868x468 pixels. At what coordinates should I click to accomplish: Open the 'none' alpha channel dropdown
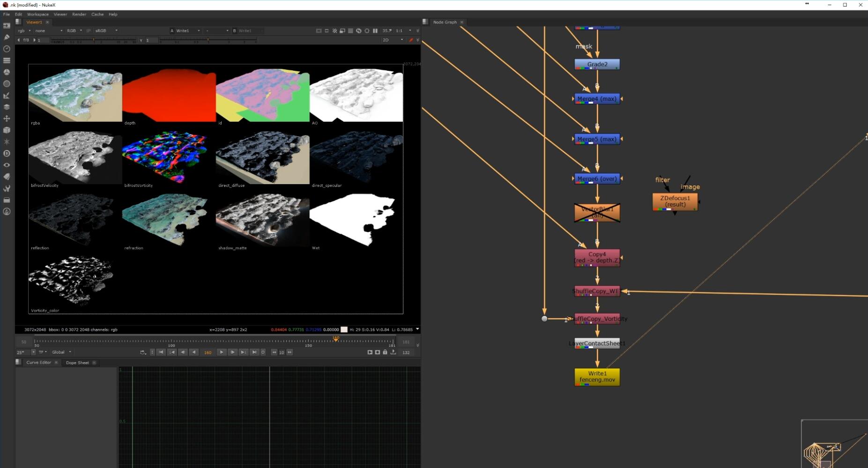(x=49, y=30)
